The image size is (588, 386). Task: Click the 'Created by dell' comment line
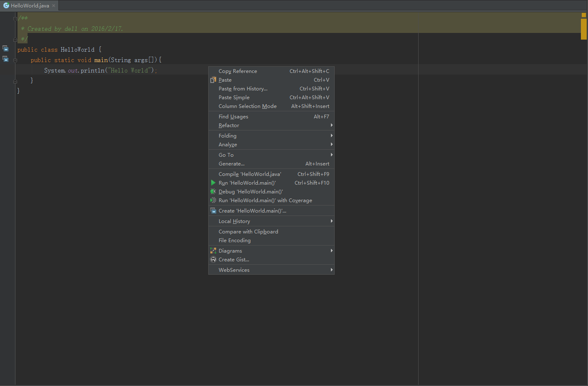tap(72, 29)
